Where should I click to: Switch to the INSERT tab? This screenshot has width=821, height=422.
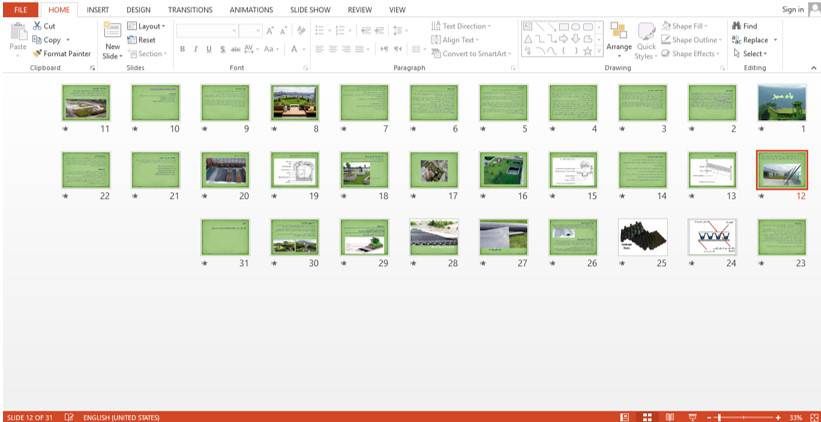click(x=98, y=10)
